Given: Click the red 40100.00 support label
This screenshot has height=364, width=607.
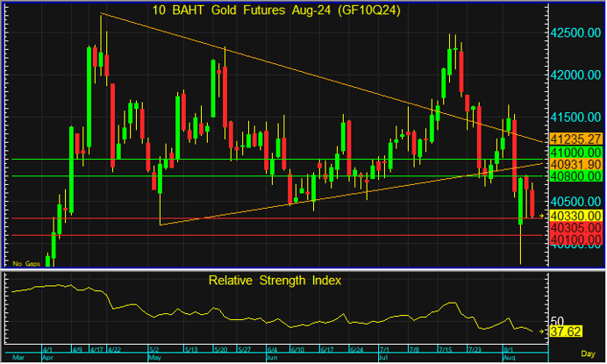Looking at the screenshot, I should 575,239.
